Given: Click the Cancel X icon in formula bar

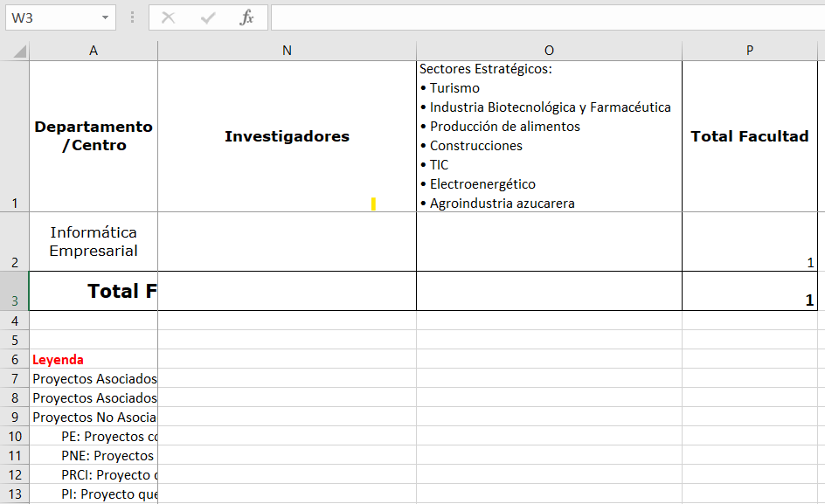Looking at the screenshot, I should pos(169,17).
